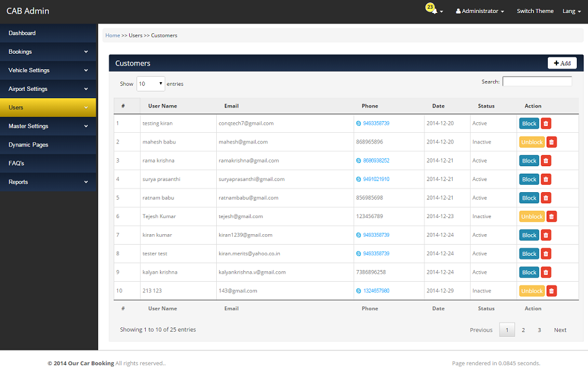This screenshot has height=380, width=588.
Task: Block customer rama krishna
Action: pyautogui.click(x=529, y=161)
